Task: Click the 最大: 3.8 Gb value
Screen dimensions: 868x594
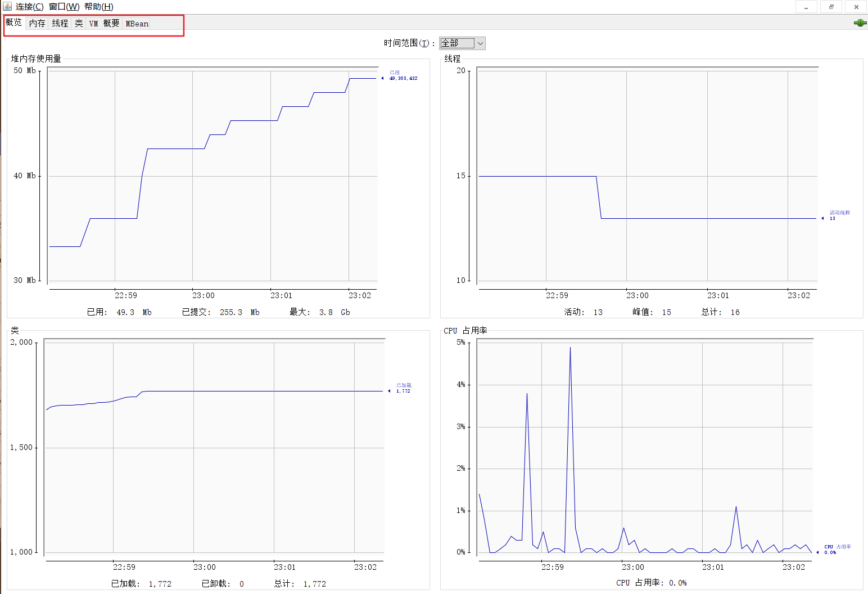Action: pyautogui.click(x=320, y=312)
